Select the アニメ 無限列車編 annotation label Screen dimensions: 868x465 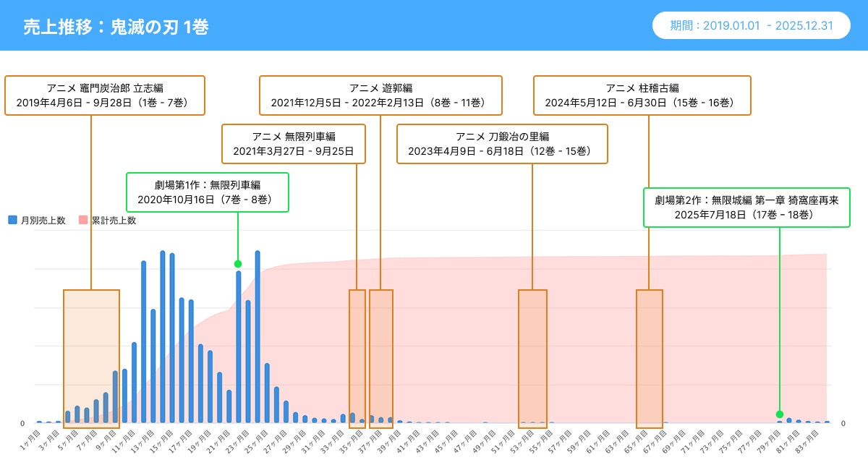(294, 144)
